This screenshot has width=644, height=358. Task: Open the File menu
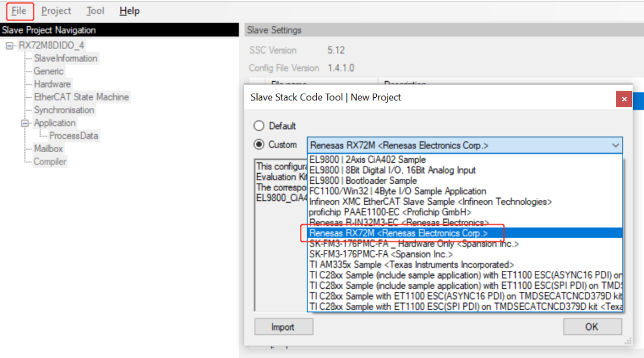pos(18,10)
